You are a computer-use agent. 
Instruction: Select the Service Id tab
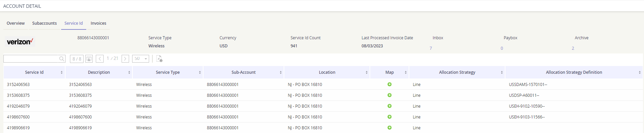click(74, 23)
